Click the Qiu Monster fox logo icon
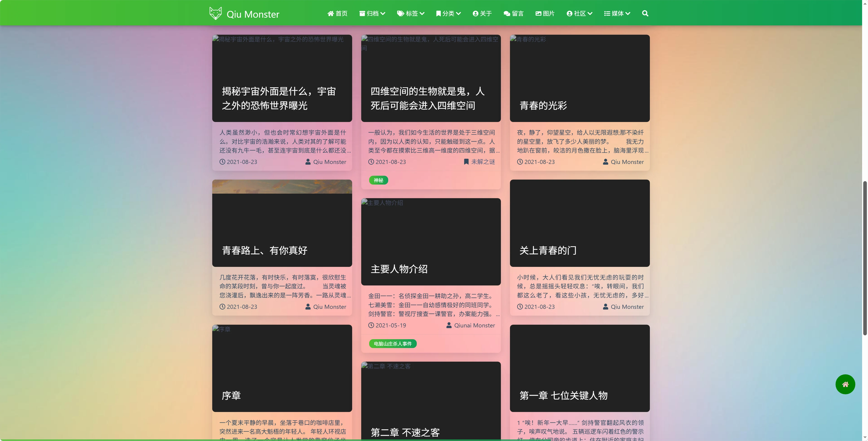Viewport: 868px width, 441px height. pos(215,13)
